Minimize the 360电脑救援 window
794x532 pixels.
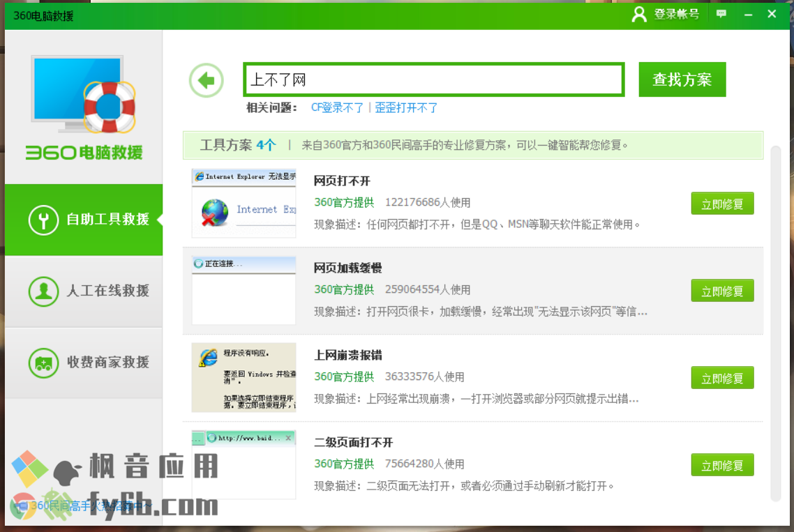tap(748, 15)
